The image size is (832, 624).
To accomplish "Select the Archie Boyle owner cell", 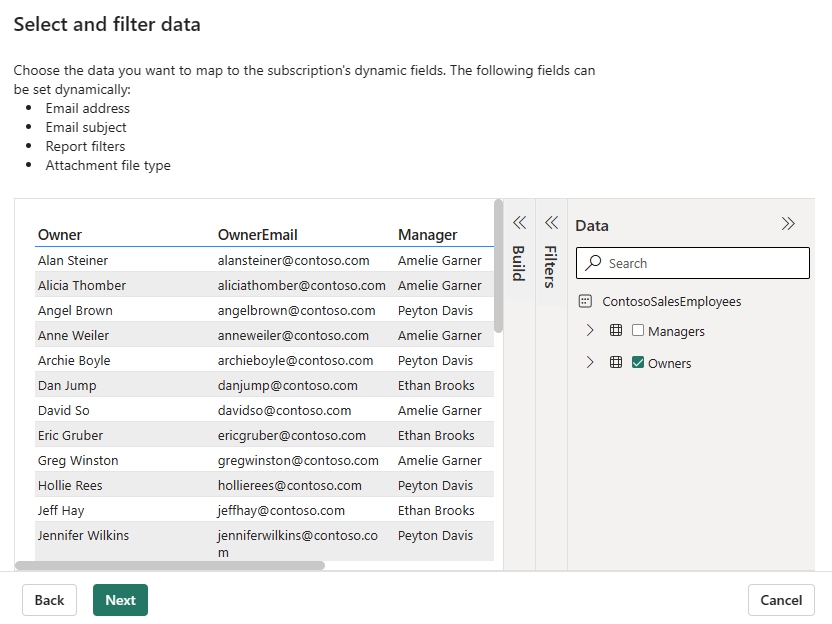I will pos(74,360).
